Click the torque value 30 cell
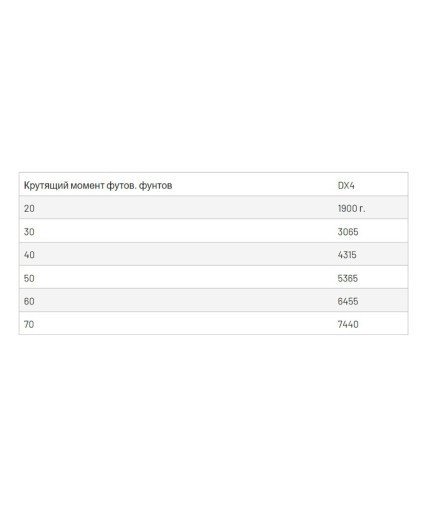The height and width of the screenshot is (513, 432). click(176, 232)
